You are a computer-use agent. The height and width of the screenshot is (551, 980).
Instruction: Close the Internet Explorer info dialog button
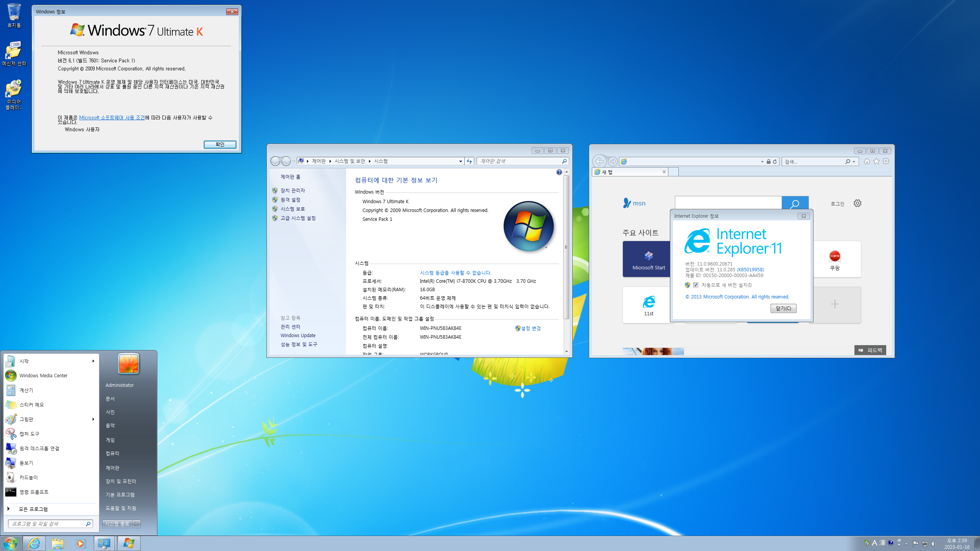[783, 308]
